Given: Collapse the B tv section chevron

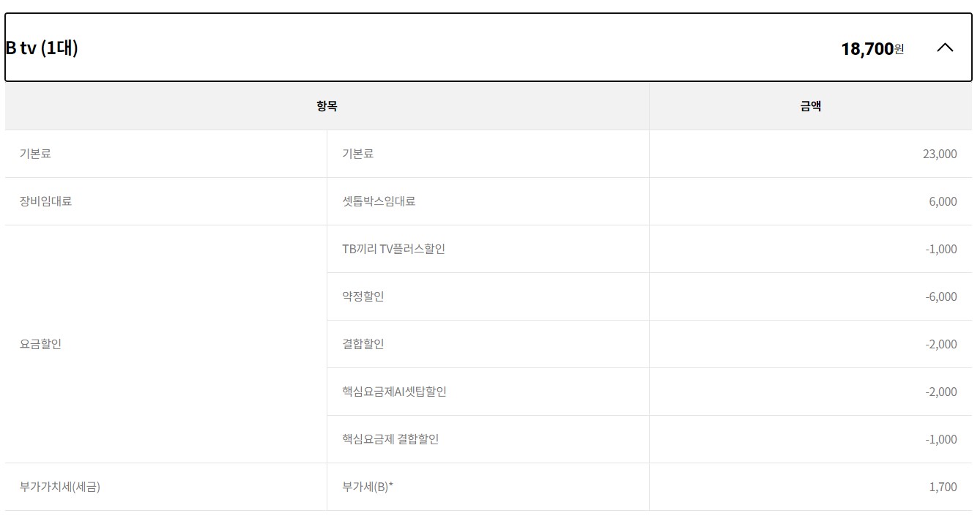Looking at the screenshot, I should click(945, 48).
